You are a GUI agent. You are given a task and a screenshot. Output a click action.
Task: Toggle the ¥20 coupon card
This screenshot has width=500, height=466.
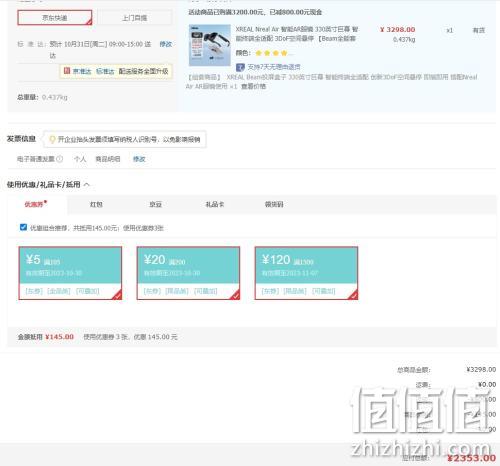[x=188, y=273]
